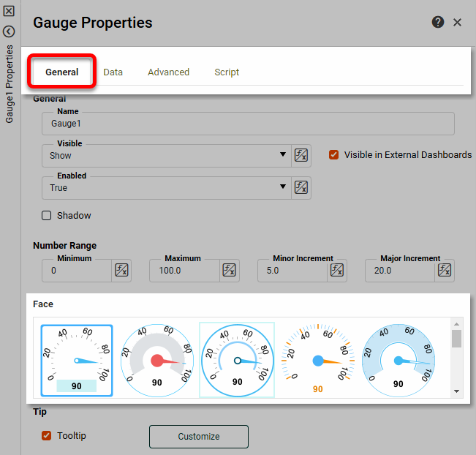Click the Customize tooltip button

pos(199,437)
